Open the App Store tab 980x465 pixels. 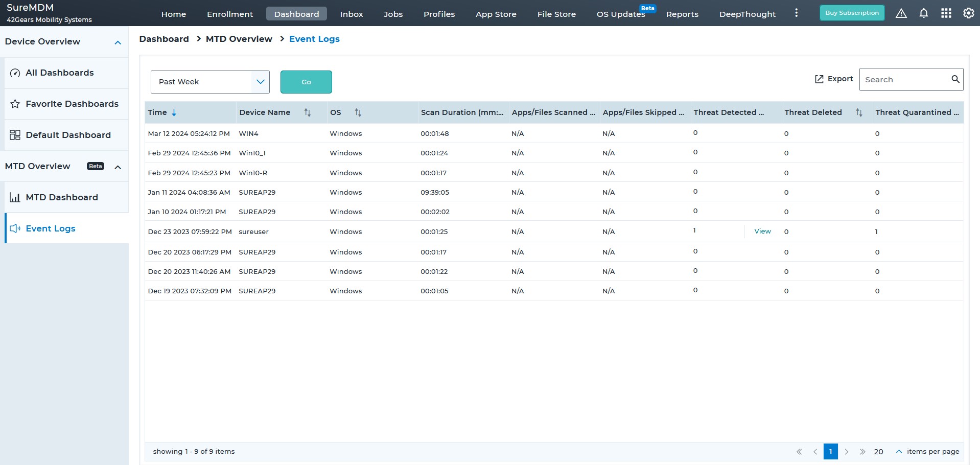click(496, 14)
